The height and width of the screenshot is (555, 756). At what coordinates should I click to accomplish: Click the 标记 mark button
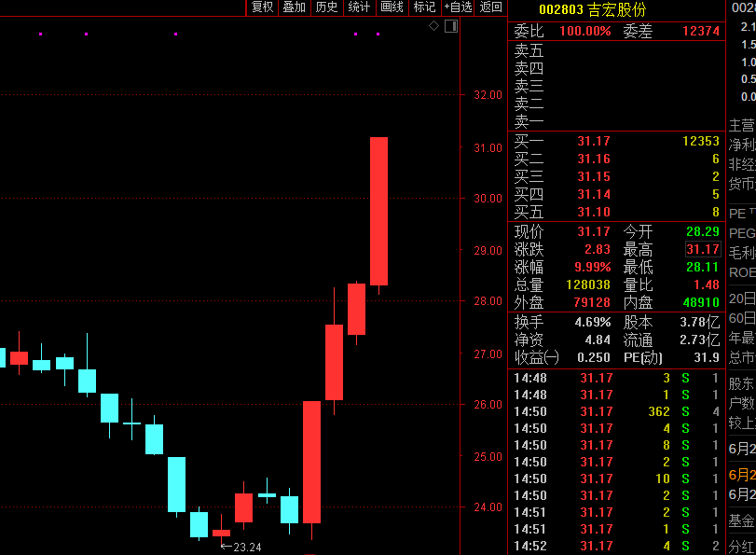coord(424,7)
